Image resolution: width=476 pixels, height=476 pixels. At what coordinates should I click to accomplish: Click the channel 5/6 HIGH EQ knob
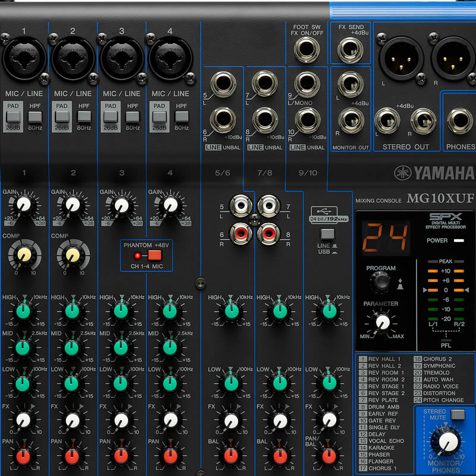[x=231, y=311]
